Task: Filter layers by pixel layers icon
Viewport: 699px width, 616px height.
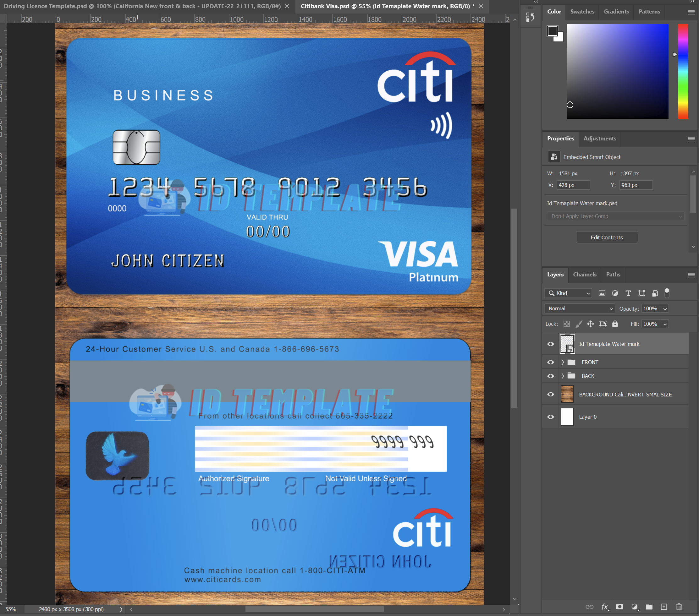Action: tap(602, 293)
